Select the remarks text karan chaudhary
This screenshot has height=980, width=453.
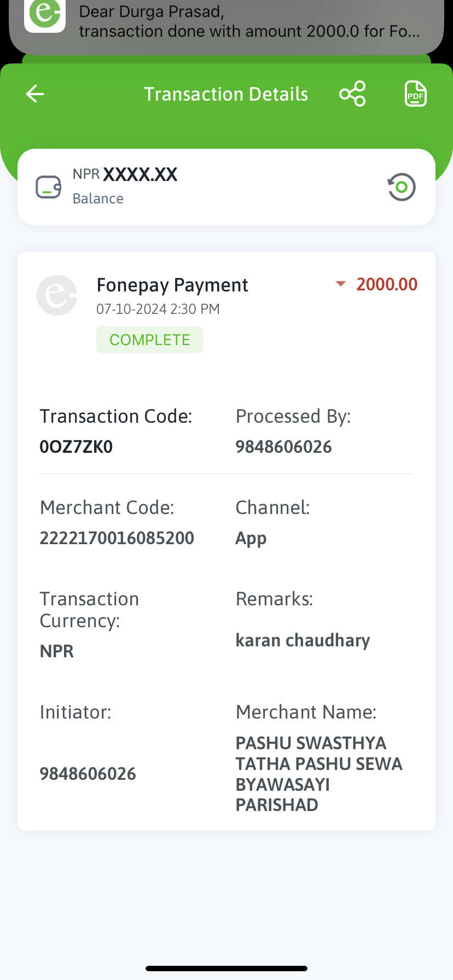pos(303,640)
